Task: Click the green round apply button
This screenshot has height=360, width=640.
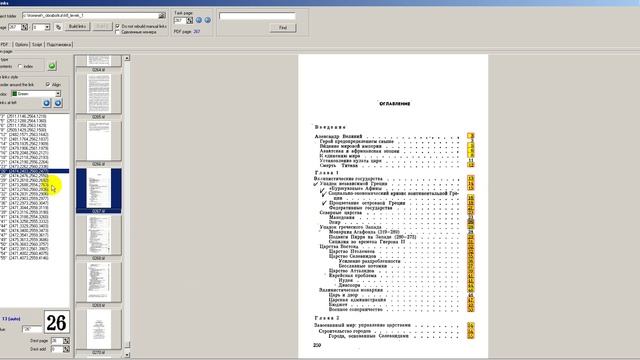Action: click(x=52, y=66)
